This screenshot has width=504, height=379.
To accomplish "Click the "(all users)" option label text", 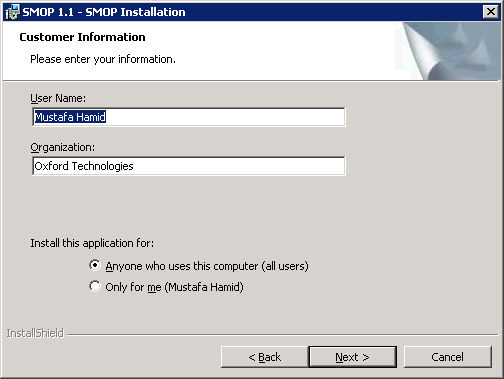I will pyautogui.click(x=285, y=266).
